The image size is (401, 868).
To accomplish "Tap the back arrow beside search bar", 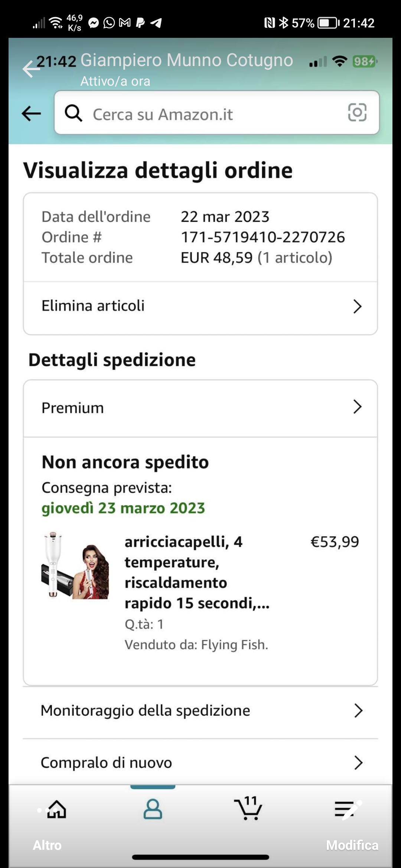I will pyautogui.click(x=31, y=114).
